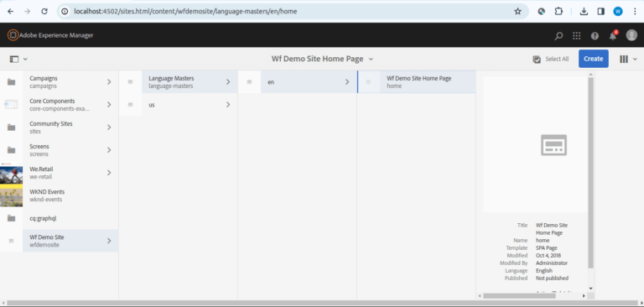Expand the Community Sites chevron
Viewport: 644px width, 307px height.
point(109,127)
